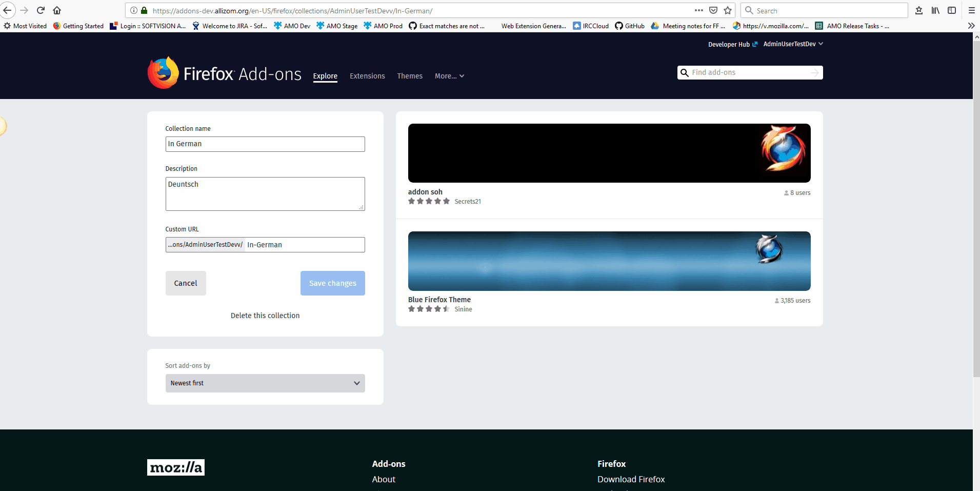Open the browser home icon

point(57,10)
